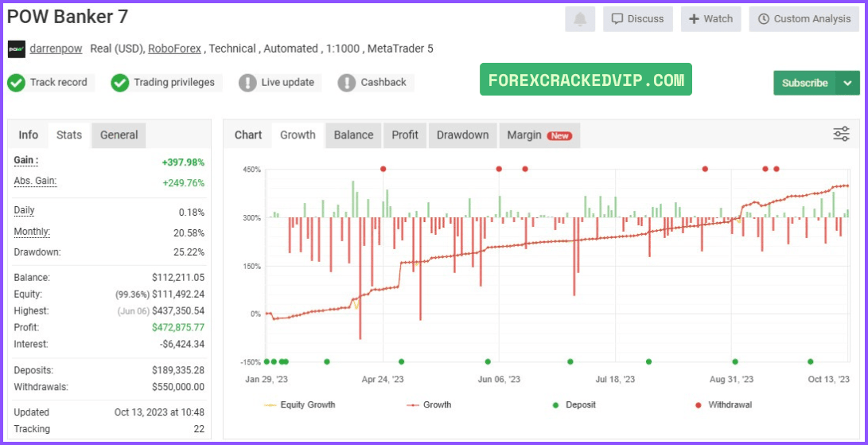Image resolution: width=868 pixels, height=445 pixels.
Task: Open the darrenpow profile link
Action: coord(56,49)
